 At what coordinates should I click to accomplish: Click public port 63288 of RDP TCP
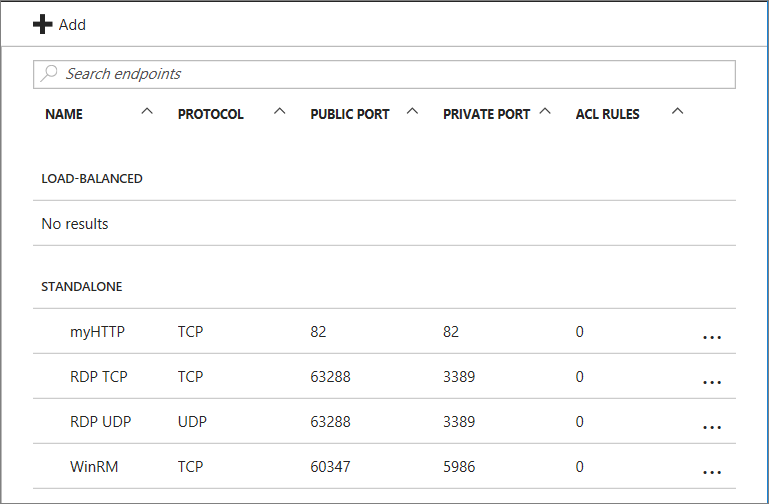click(330, 377)
